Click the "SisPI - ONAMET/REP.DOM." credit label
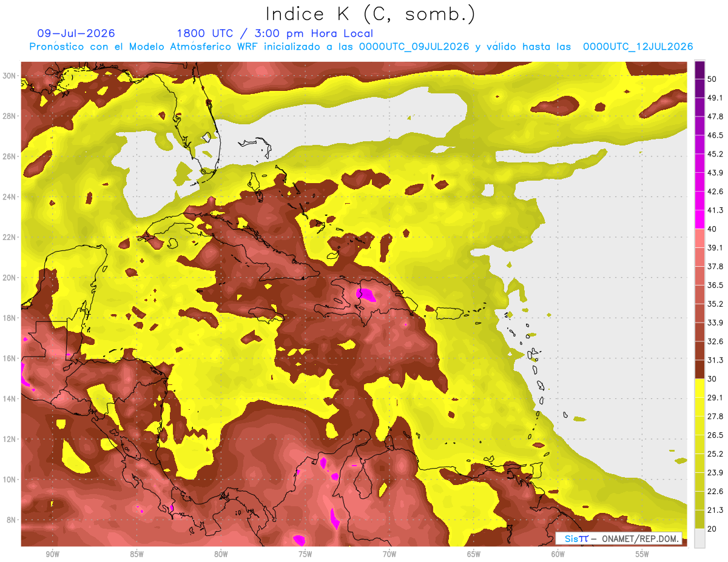This screenshot has width=728, height=562. (618, 538)
